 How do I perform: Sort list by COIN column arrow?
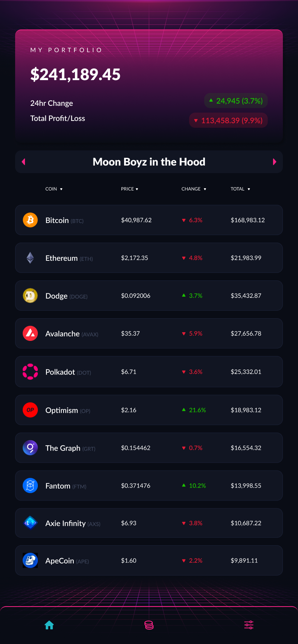point(61,189)
